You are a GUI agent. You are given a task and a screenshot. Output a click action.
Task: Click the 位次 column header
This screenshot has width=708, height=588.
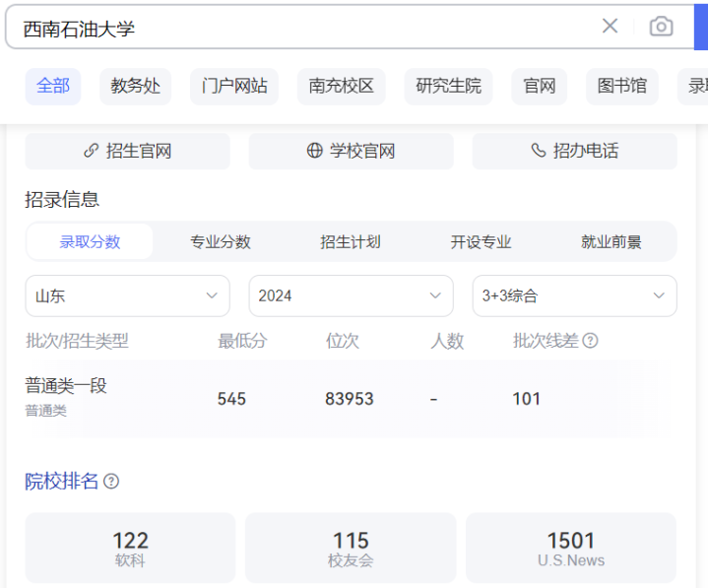tap(343, 341)
